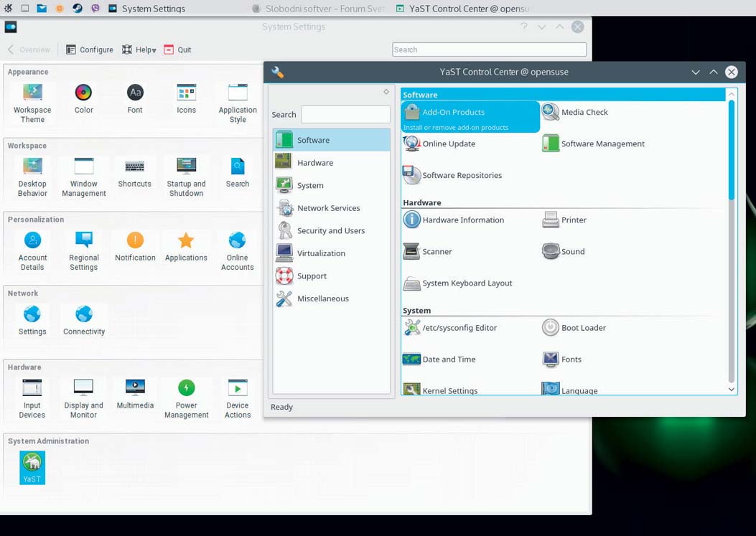
Task: Open Startup and Shutdown settings
Action: (x=186, y=177)
